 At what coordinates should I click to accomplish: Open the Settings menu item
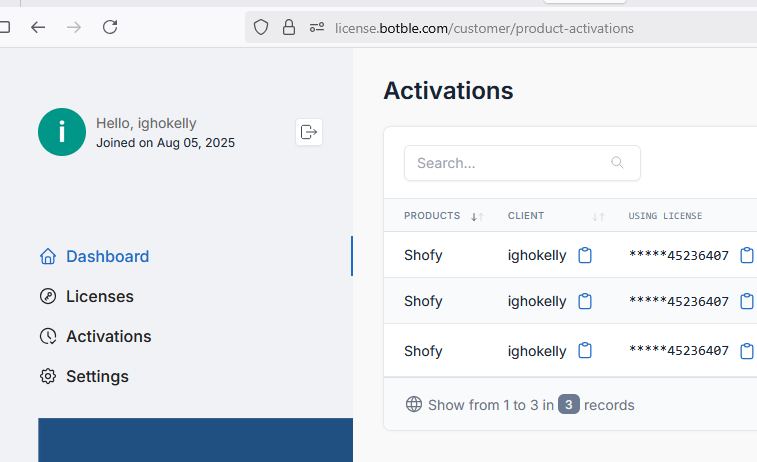click(x=98, y=377)
